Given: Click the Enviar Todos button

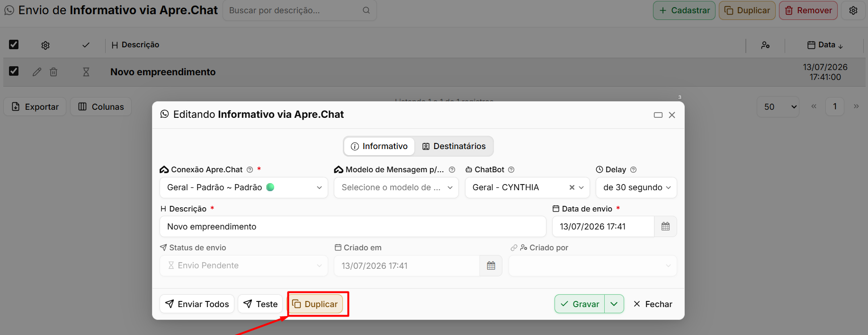Looking at the screenshot, I should (x=197, y=304).
